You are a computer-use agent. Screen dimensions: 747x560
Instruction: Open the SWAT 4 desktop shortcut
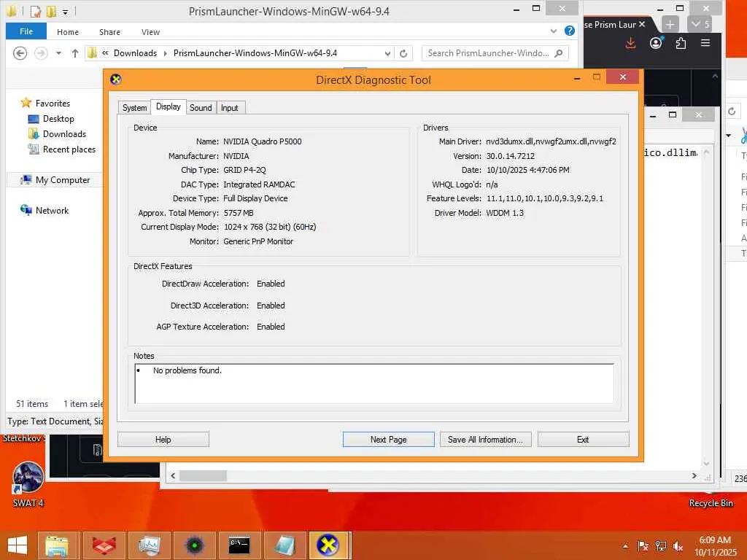[x=28, y=484]
